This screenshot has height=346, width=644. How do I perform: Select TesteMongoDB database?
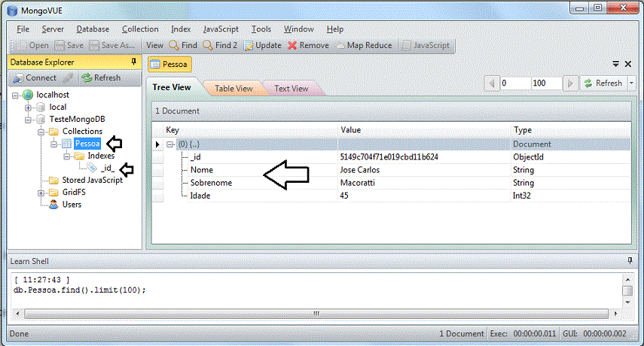coord(78,120)
